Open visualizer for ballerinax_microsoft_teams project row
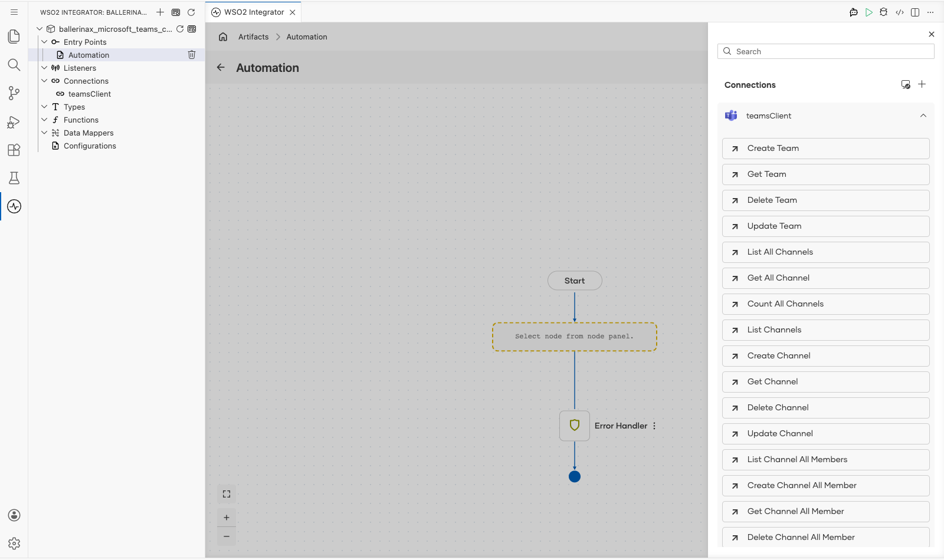This screenshot has height=560, width=944. coord(192,29)
